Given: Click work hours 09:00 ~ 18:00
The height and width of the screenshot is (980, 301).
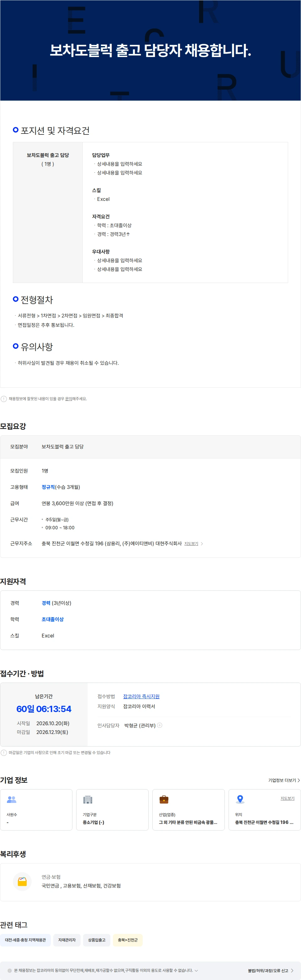Looking at the screenshot, I should [60, 528].
